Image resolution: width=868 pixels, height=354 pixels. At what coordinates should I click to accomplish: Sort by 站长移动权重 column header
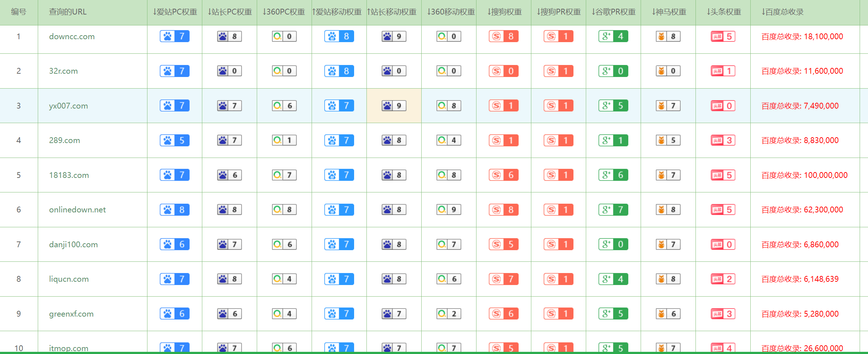pyautogui.click(x=392, y=12)
